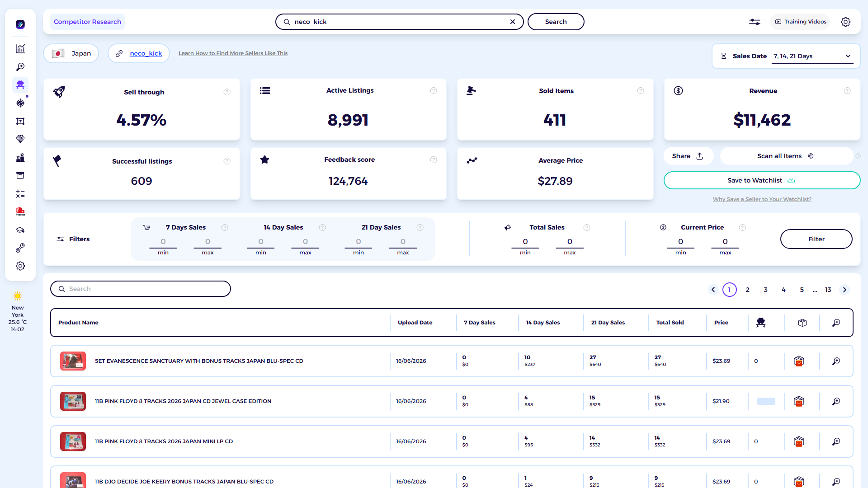Click the Current Price max field
Image resolution: width=868 pixels, height=488 pixels.
point(725,242)
